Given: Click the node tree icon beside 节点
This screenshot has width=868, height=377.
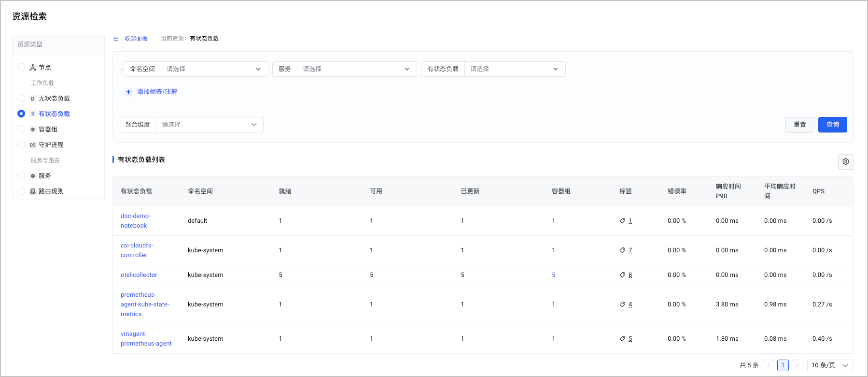Looking at the screenshot, I should coord(33,68).
